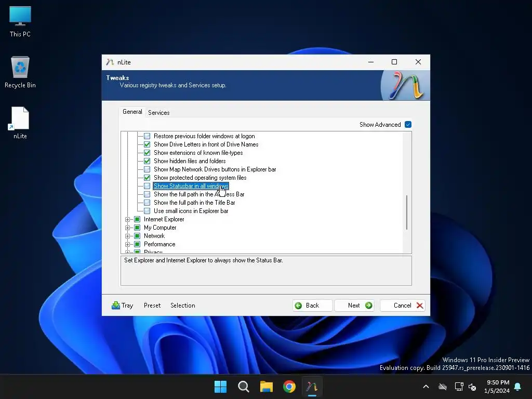Toggle the Show Advanced checkbox
Viewport: 532px width, 399px height.
tap(408, 125)
